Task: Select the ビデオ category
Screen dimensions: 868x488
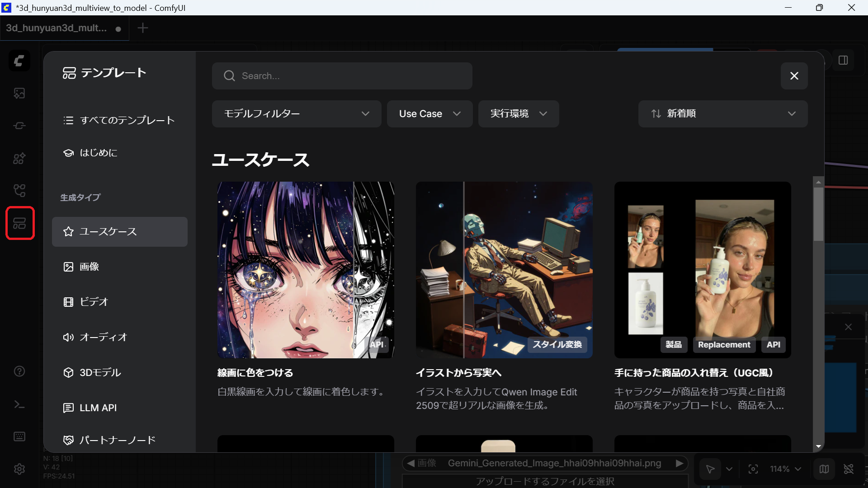Action: coord(94,302)
